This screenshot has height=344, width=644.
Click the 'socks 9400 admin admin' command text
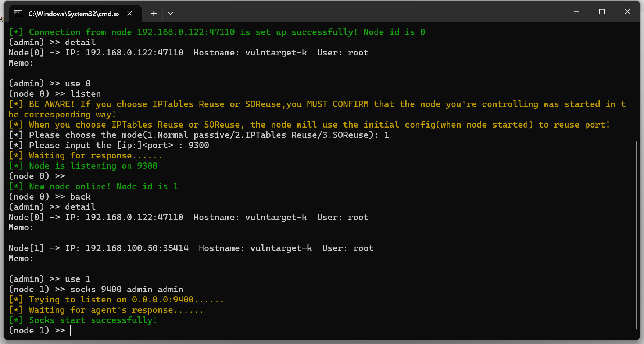click(126, 289)
